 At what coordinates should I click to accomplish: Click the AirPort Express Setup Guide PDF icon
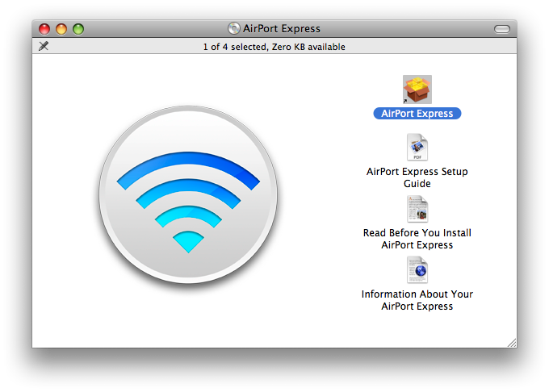pos(417,148)
